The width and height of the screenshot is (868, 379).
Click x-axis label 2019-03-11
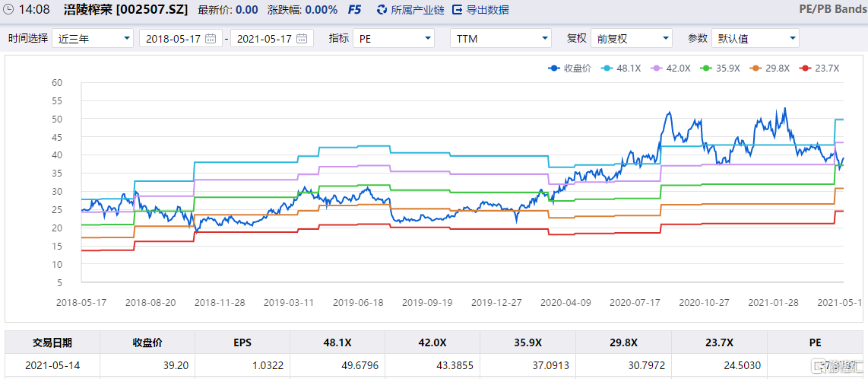click(x=288, y=303)
